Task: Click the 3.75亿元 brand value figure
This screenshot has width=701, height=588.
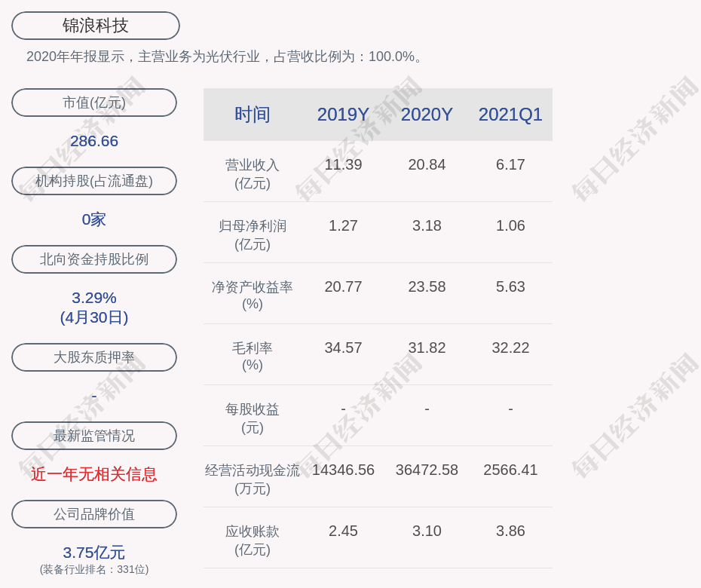Action: 94,553
